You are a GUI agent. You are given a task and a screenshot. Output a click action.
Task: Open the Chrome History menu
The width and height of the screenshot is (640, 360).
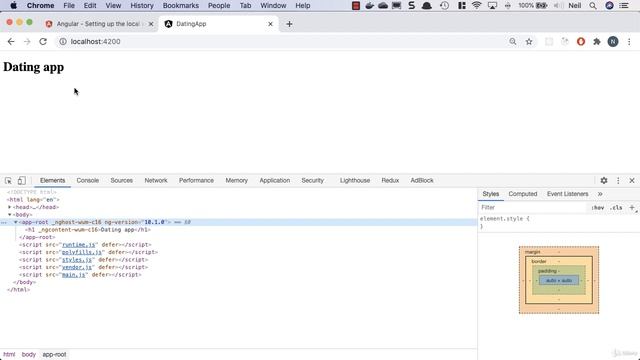[142, 6]
